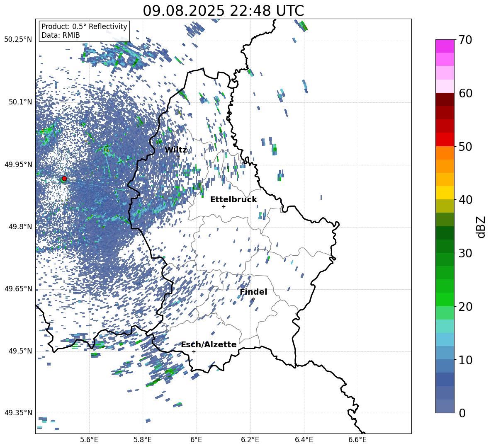Click the 50.25°N latitude label

pyautogui.click(x=18, y=40)
